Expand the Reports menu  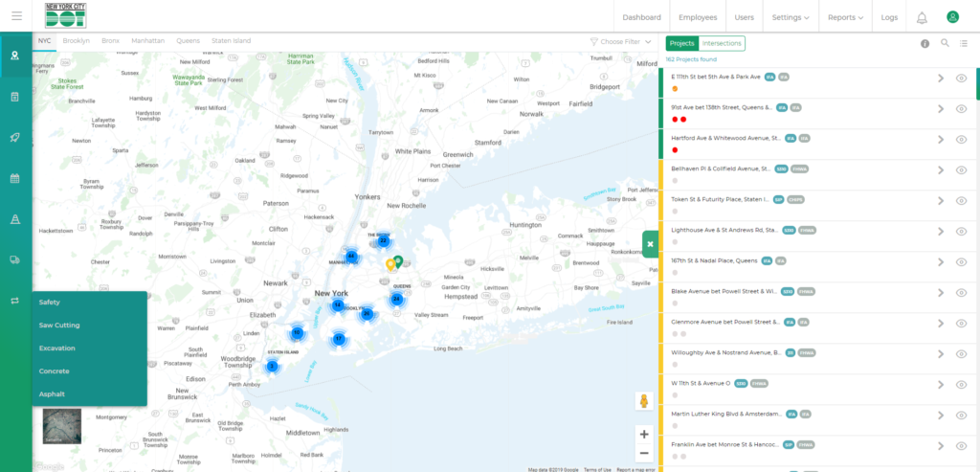[x=845, y=17]
